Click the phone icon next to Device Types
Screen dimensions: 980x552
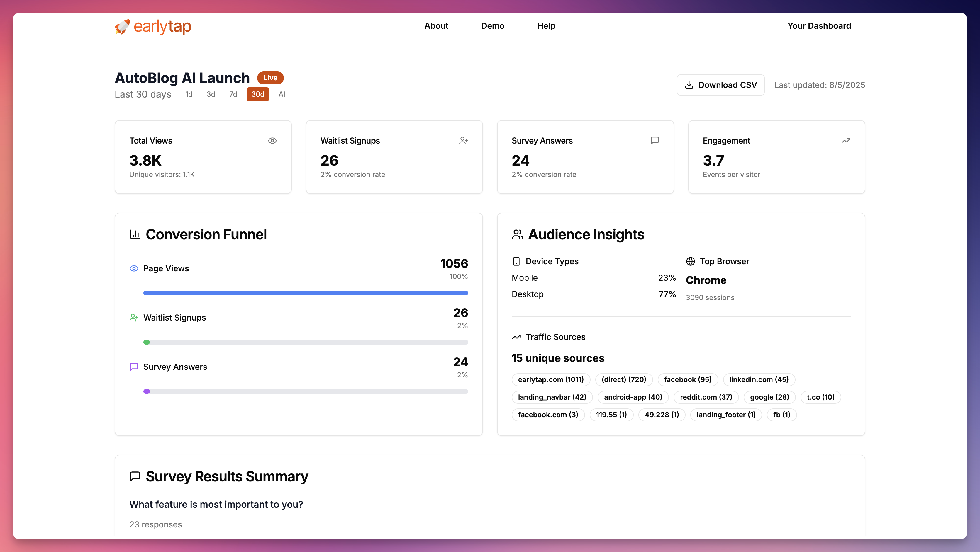click(x=516, y=261)
